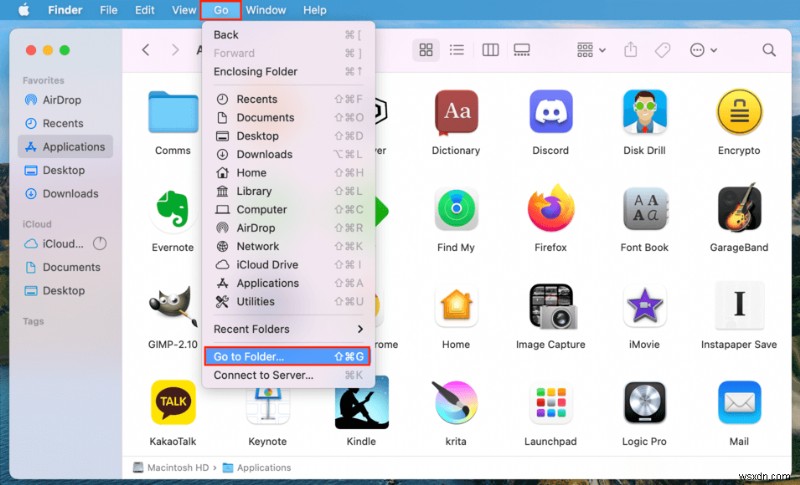Viewport: 800px width, 485px height.
Task: Click the Evernote elephant icon
Action: click(173, 209)
